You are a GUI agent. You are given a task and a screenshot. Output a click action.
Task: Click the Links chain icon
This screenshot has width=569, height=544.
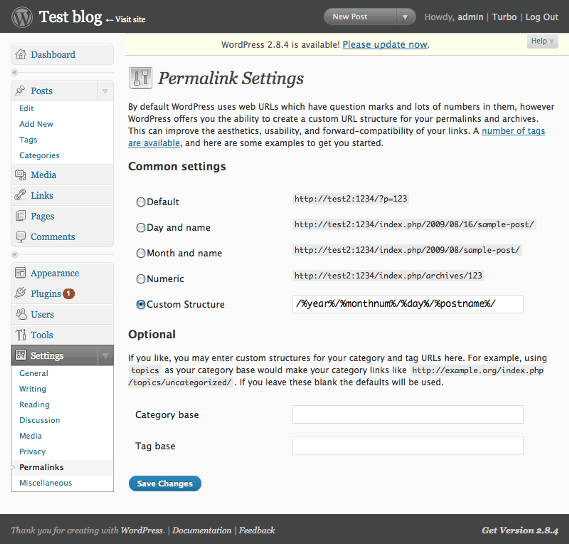pos(20,195)
